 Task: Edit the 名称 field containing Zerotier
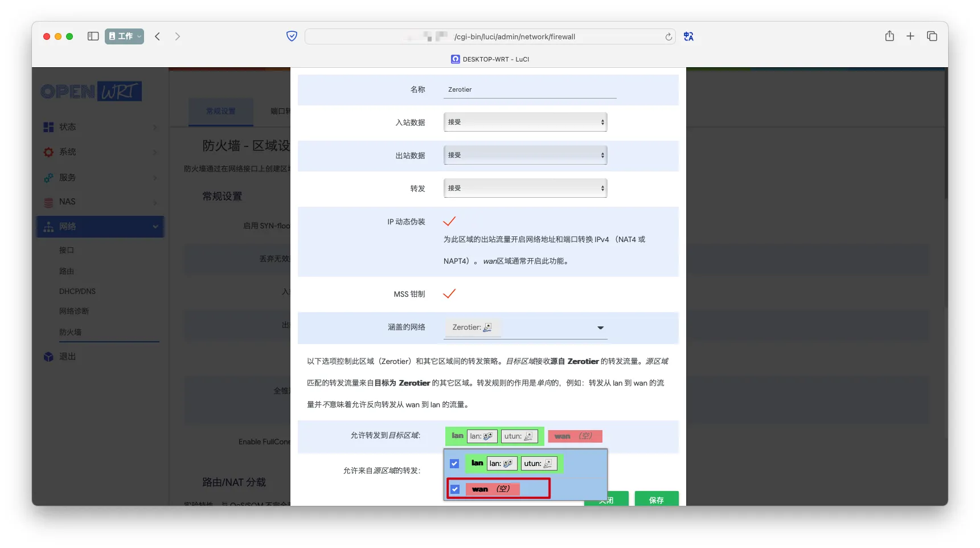coord(530,90)
